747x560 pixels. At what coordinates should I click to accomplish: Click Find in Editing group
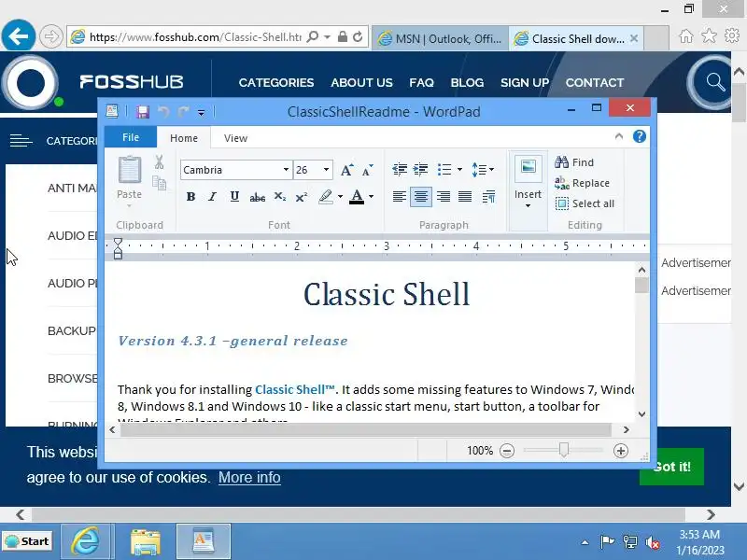point(574,162)
